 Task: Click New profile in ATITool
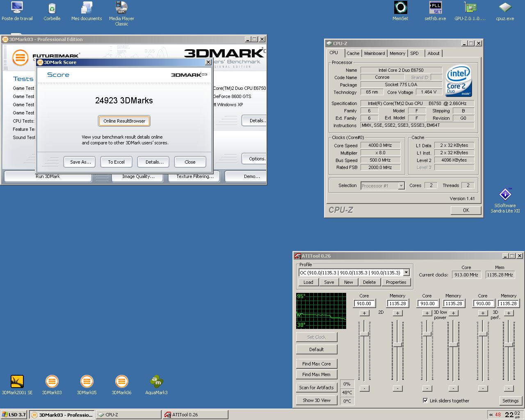click(349, 282)
